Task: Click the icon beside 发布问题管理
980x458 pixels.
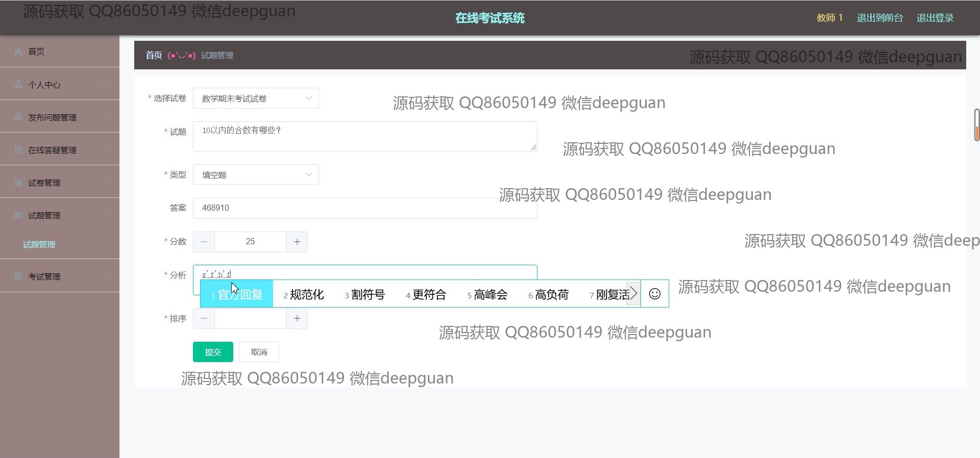Action: click(18, 117)
